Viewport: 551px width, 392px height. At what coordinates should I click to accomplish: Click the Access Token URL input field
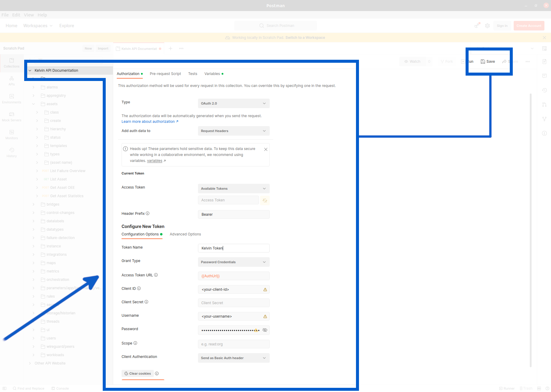pos(234,276)
